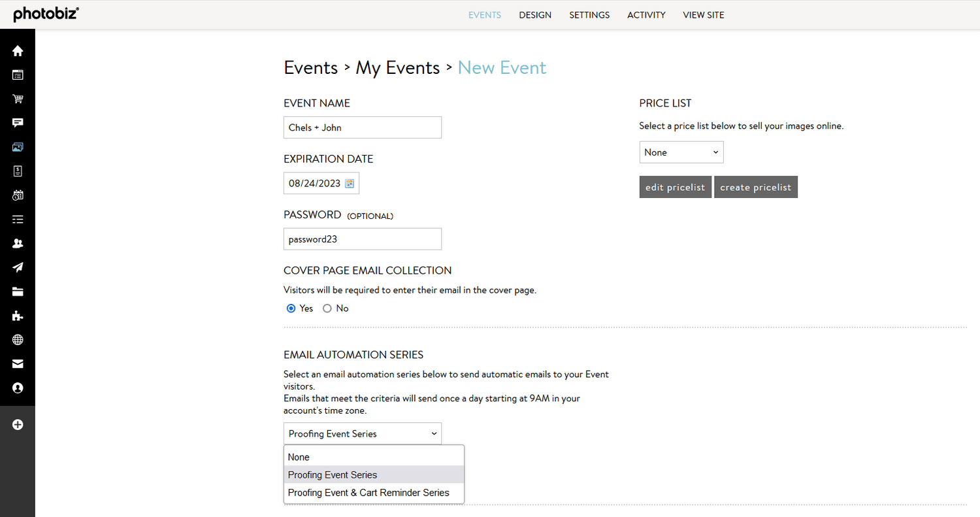Click the Event Name input field
Screen dimensions: 980x517
pyautogui.click(x=362, y=127)
